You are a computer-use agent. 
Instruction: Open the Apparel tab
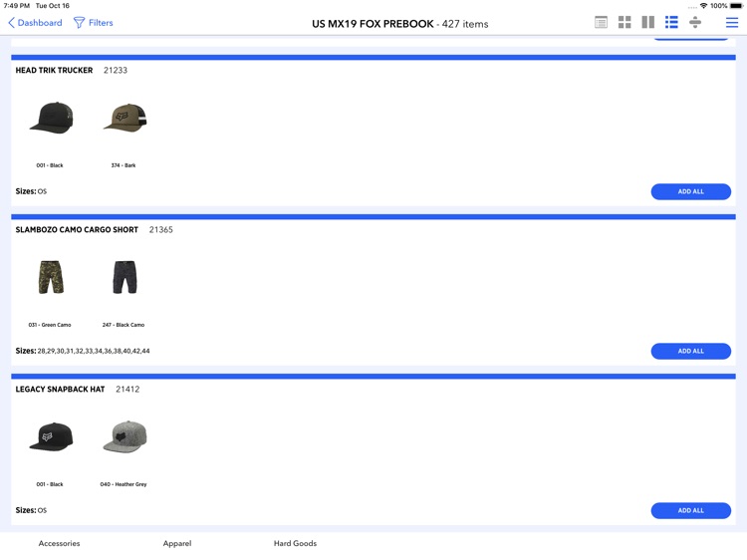177,543
